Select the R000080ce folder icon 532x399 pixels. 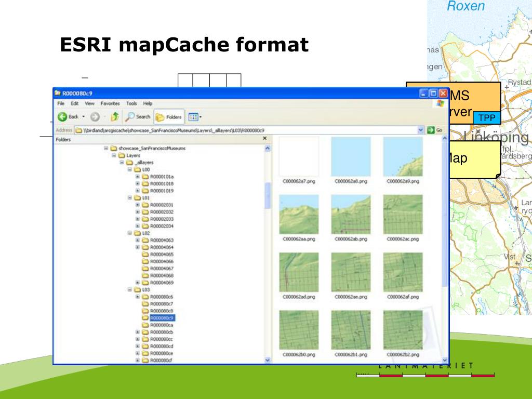pyautogui.click(x=145, y=353)
